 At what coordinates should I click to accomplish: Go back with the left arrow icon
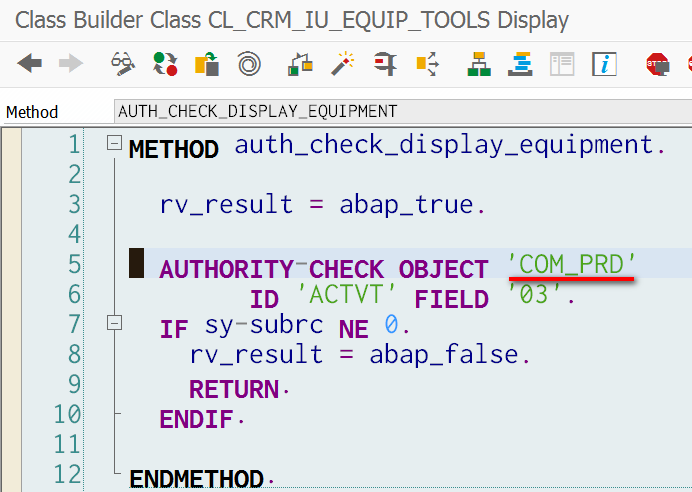point(29,64)
